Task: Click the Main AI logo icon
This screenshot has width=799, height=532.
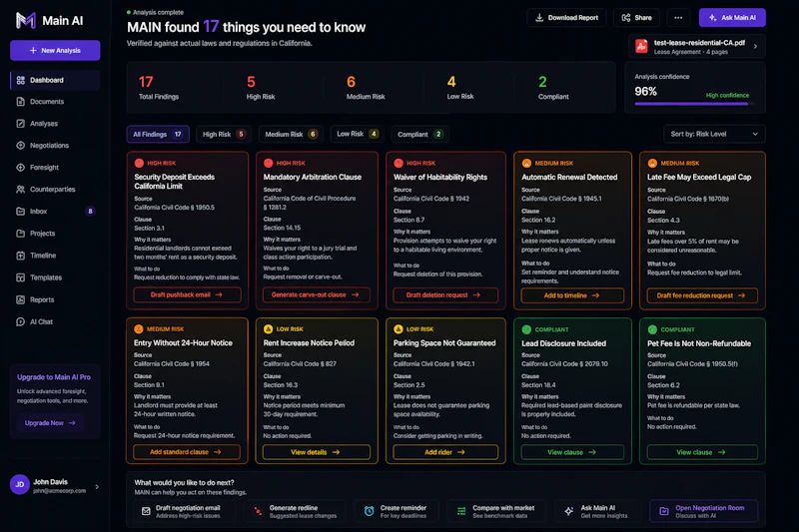Action: [26, 20]
